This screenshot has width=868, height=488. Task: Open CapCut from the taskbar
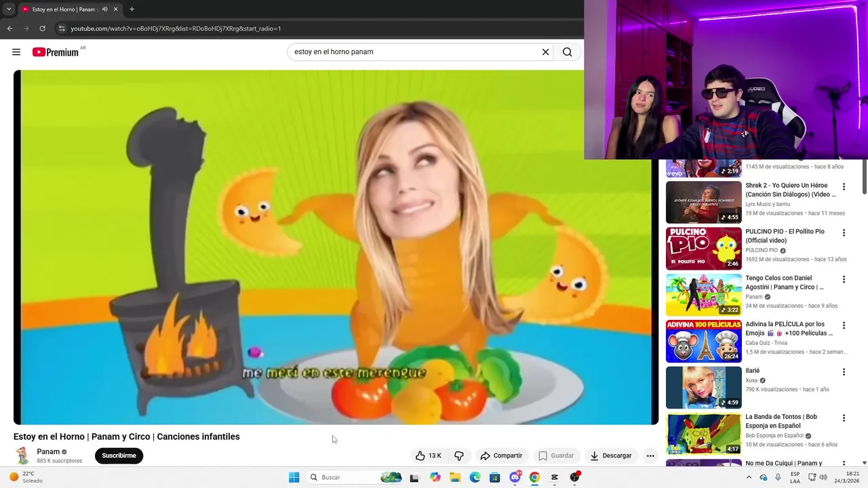(555, 477)
